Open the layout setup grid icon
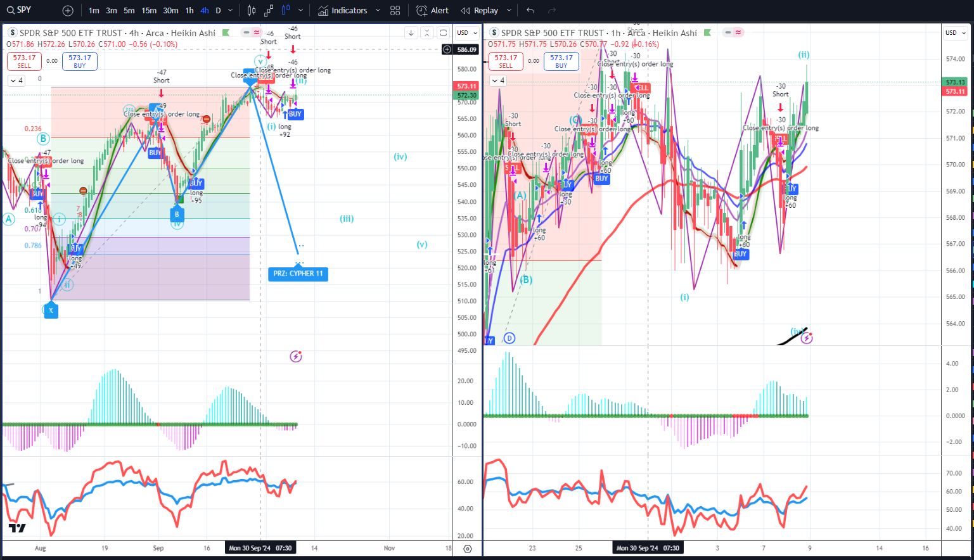The height and width of the screenshot is (560, 974). click(395, 11)
